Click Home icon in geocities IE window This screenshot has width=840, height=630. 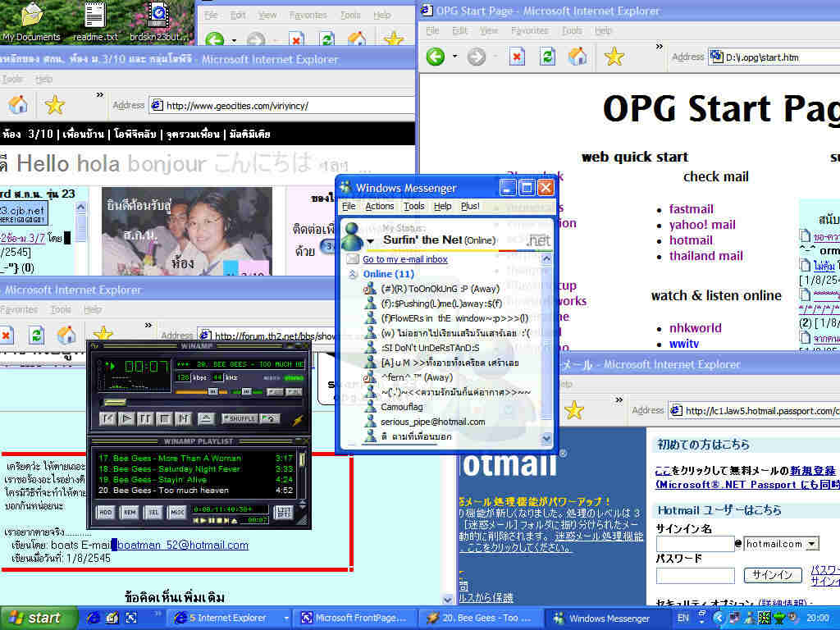(x=18, y=105)
